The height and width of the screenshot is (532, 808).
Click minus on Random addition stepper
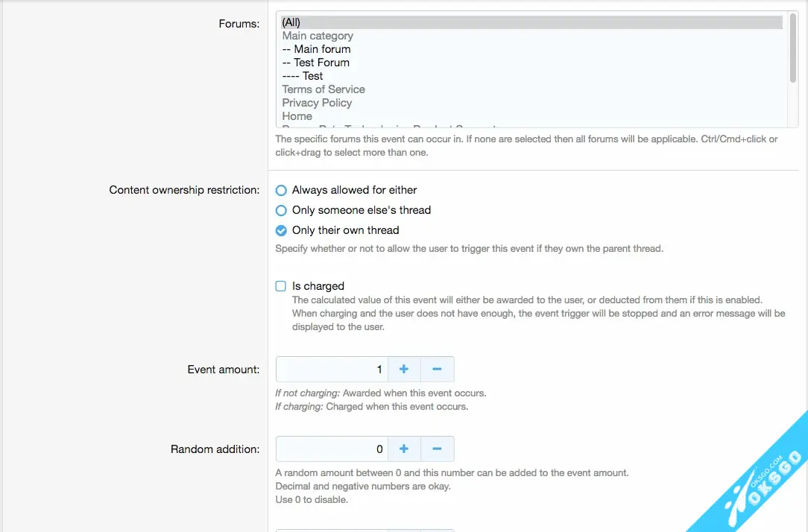click(x=438, y=449)
